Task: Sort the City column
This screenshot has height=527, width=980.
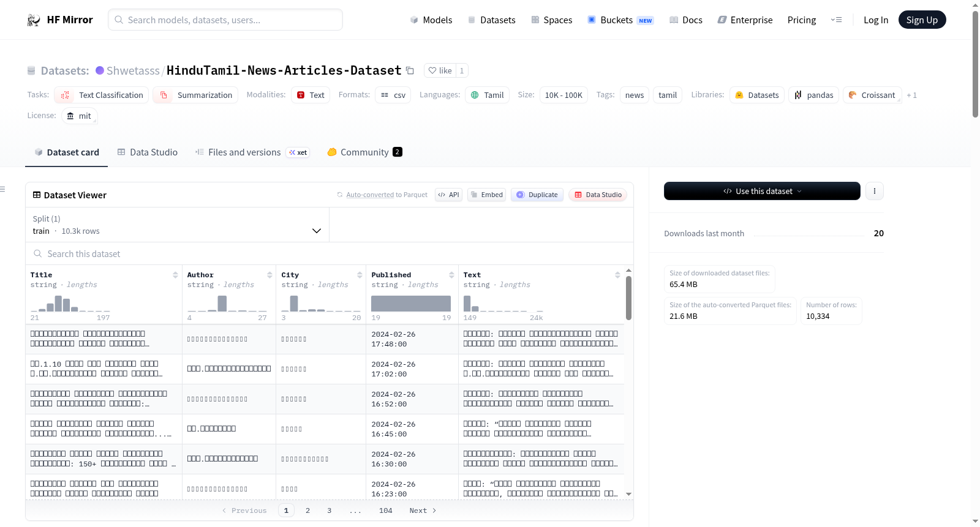Action: coord(360,275)
